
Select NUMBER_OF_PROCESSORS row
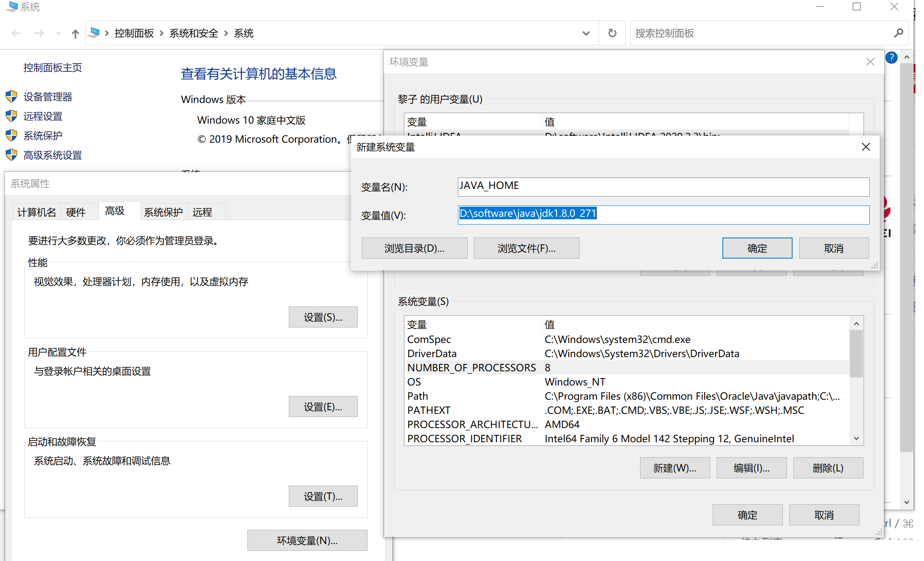point(627,368)
